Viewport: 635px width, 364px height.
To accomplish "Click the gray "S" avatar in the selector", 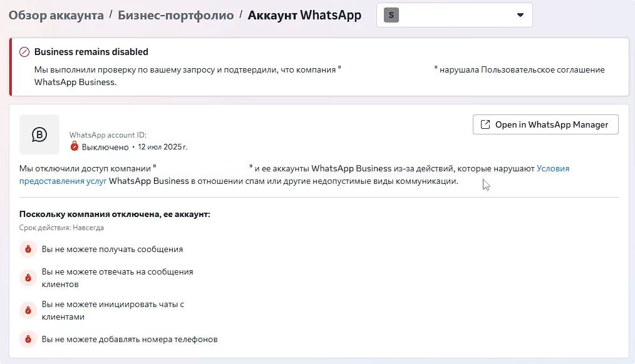I will click(x=391, y=15).
